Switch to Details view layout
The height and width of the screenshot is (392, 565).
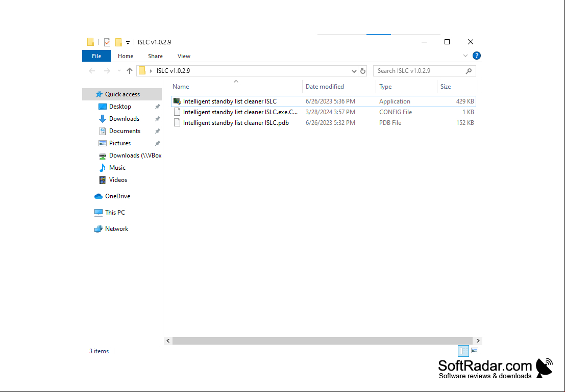coord(463,351)
